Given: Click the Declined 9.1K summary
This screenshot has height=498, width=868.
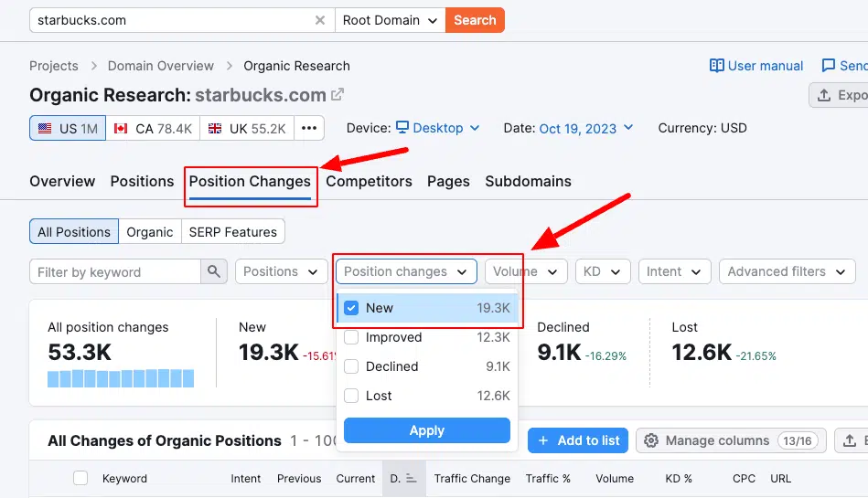Looking at the screenshot, I should [x=581, y=343].
